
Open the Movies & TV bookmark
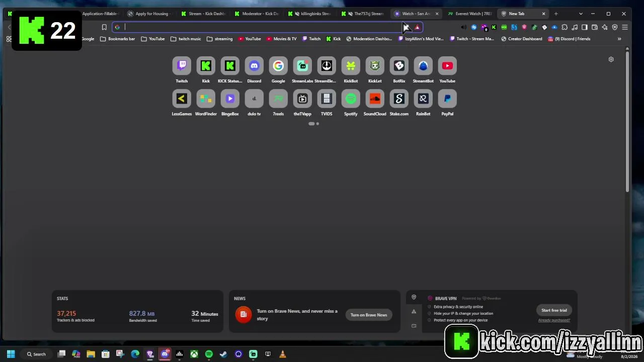(x=281, y=39)
